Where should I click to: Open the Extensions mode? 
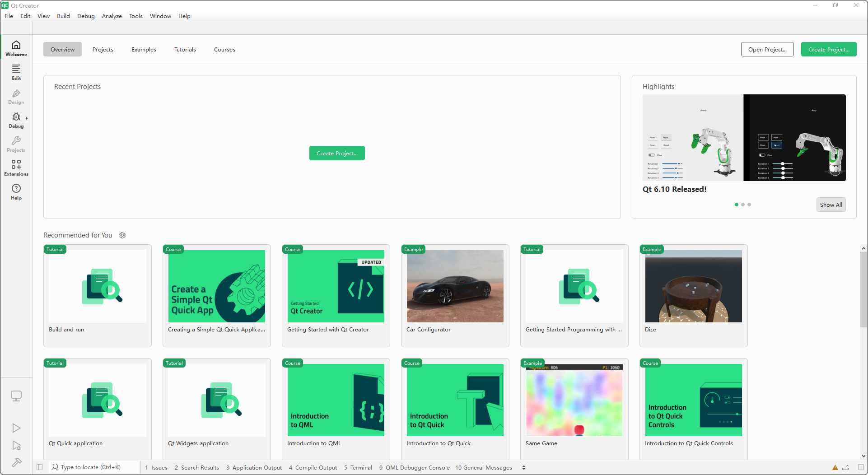pos(16,168)
